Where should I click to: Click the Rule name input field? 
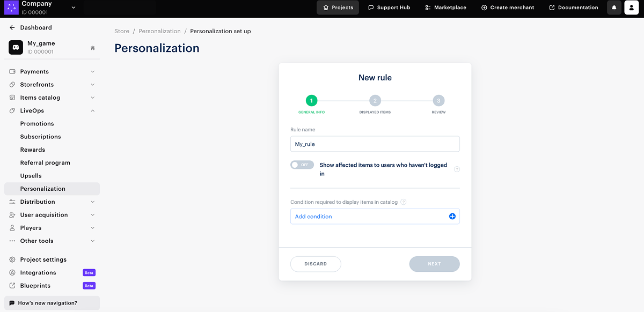(375, 144)
